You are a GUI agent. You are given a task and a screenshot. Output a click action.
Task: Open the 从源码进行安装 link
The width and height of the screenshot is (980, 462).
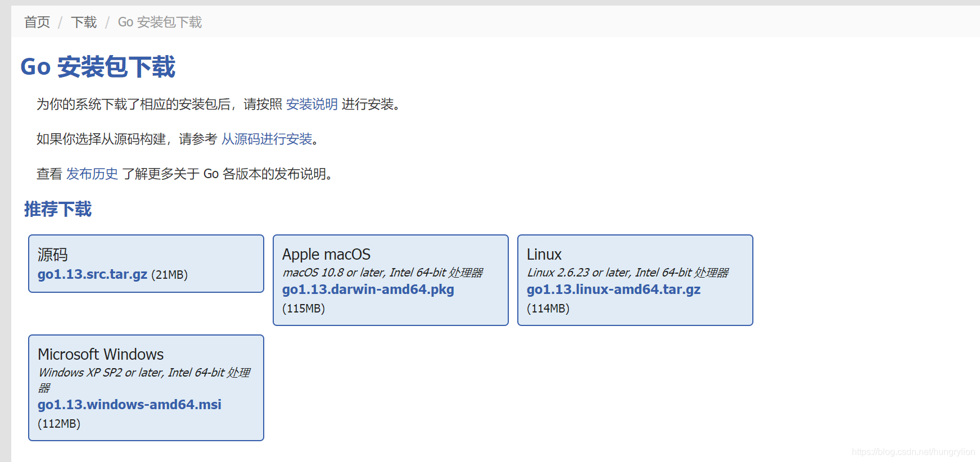(x=267, y=139)
